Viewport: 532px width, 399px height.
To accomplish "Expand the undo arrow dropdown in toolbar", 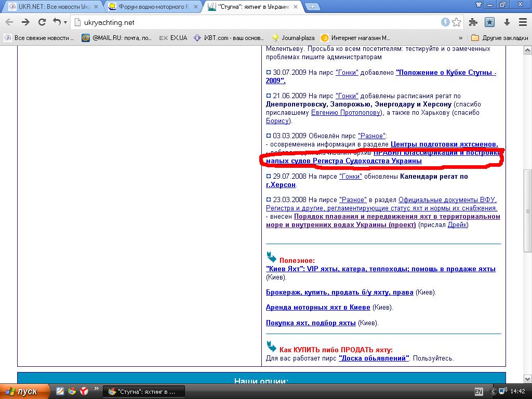I will pos(65,22).
